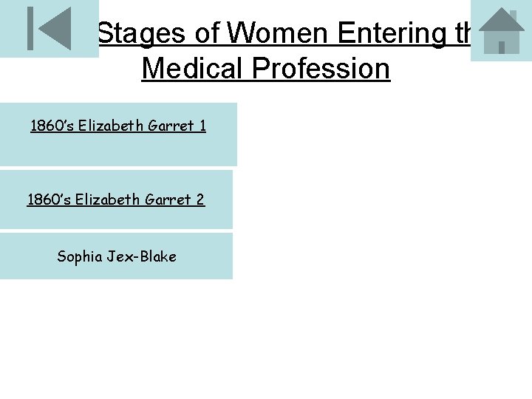Viewport: 532px width, 399px height.
Task: Click the return-to-first-slide arrow icon
Action: tap(49, 29)
